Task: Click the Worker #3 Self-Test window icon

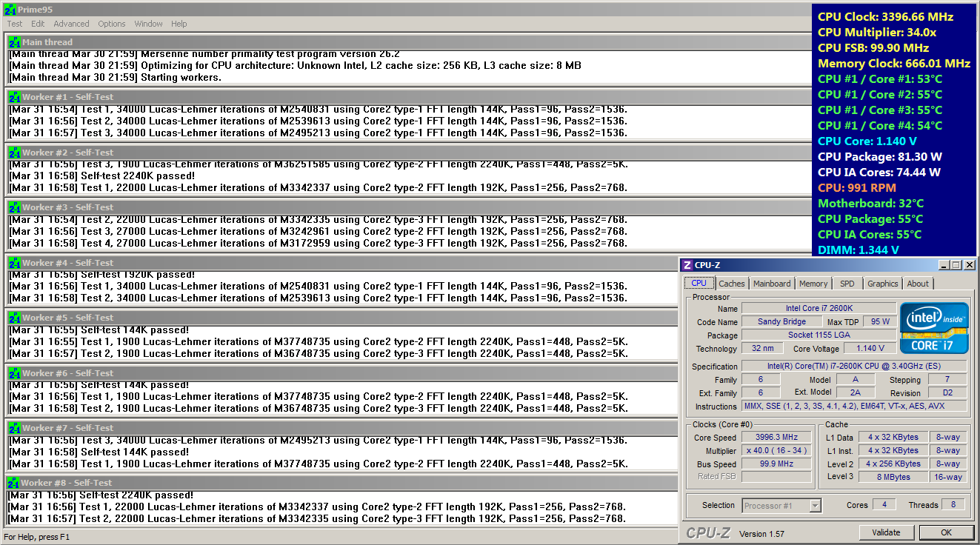Action: click(14, 208)
